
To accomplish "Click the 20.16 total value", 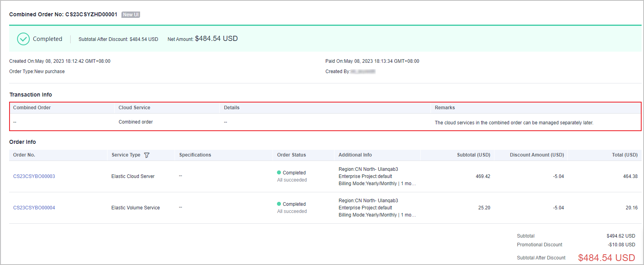I will coord(631,208).
